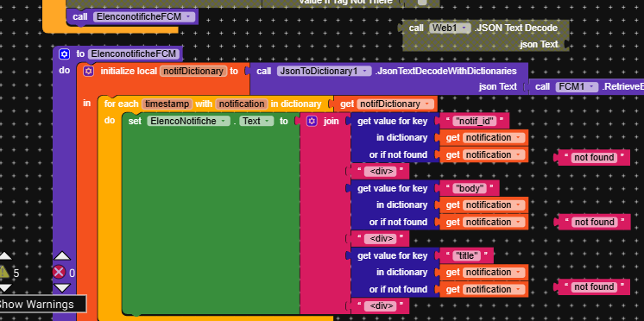Click the blue gear on ElenconotificheFCM procedure
This screenshot has width=644, height=321.
(64, 54)
